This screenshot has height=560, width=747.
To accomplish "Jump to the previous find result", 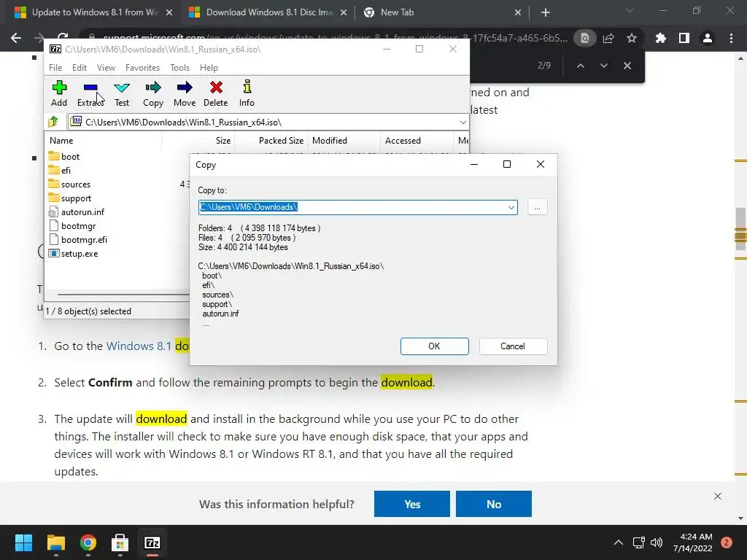I will (x=580, y=66).
